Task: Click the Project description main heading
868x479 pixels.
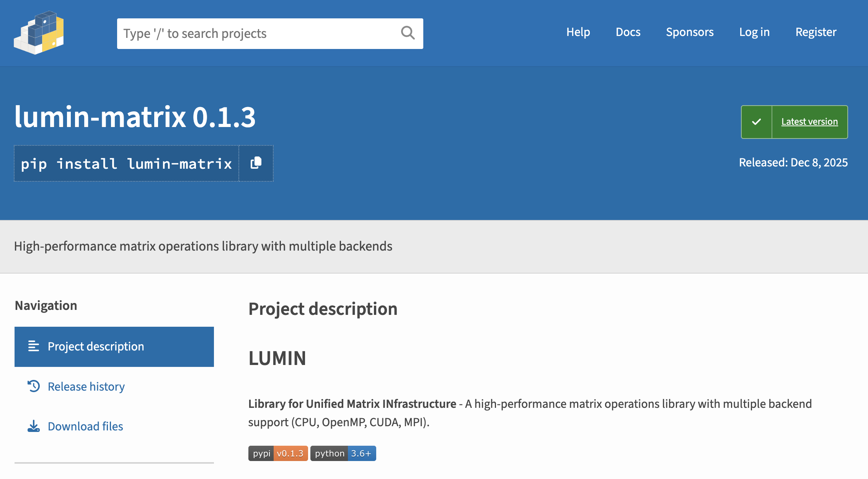Action: click(x=323, y=309)
